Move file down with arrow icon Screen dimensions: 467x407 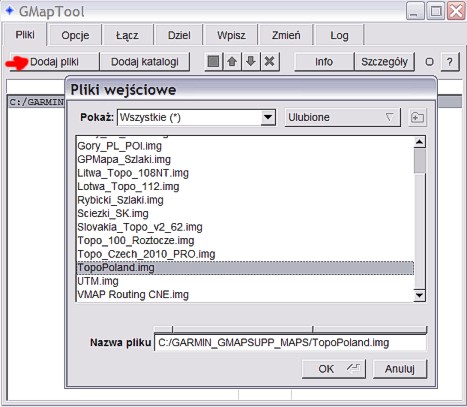click(251, 62)
